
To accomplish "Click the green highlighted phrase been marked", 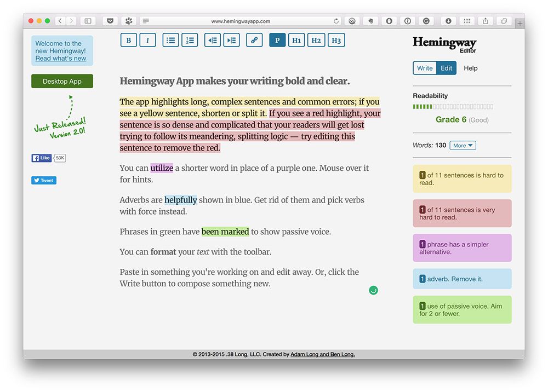I will click(x=225, y=232).
